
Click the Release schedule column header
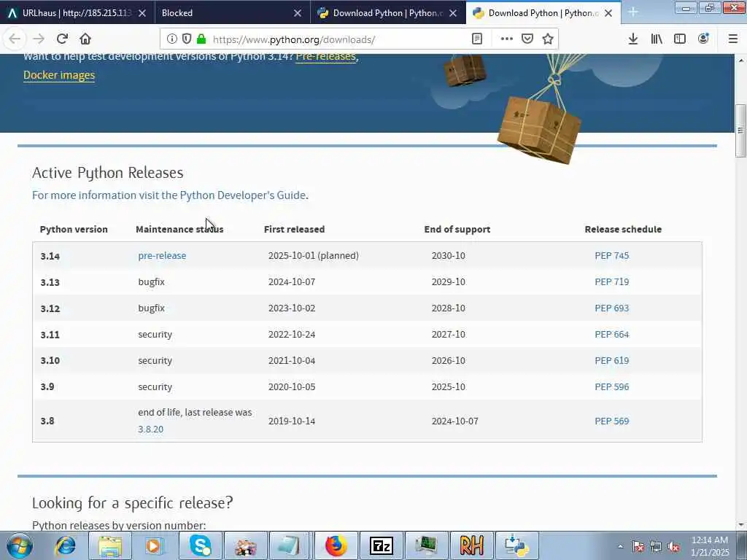623,229
